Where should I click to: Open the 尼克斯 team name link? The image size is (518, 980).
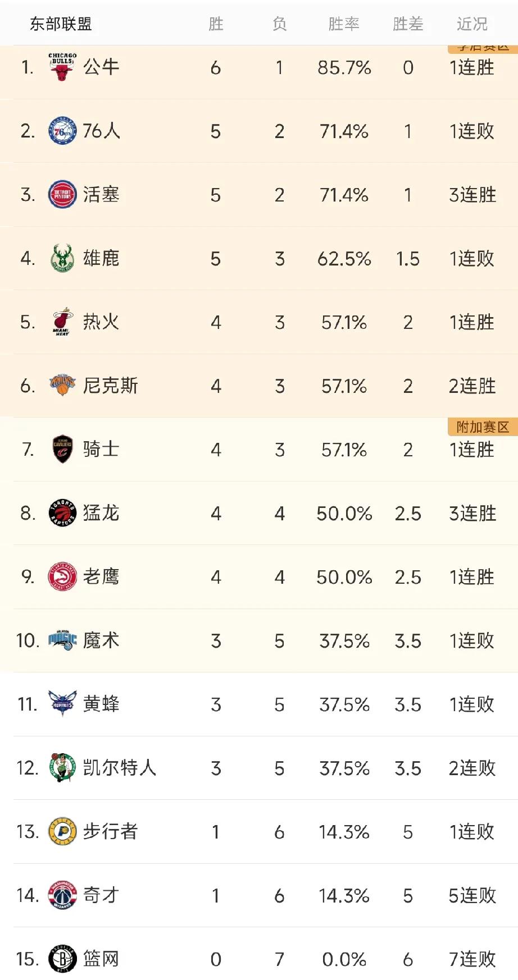pos(112,386)
